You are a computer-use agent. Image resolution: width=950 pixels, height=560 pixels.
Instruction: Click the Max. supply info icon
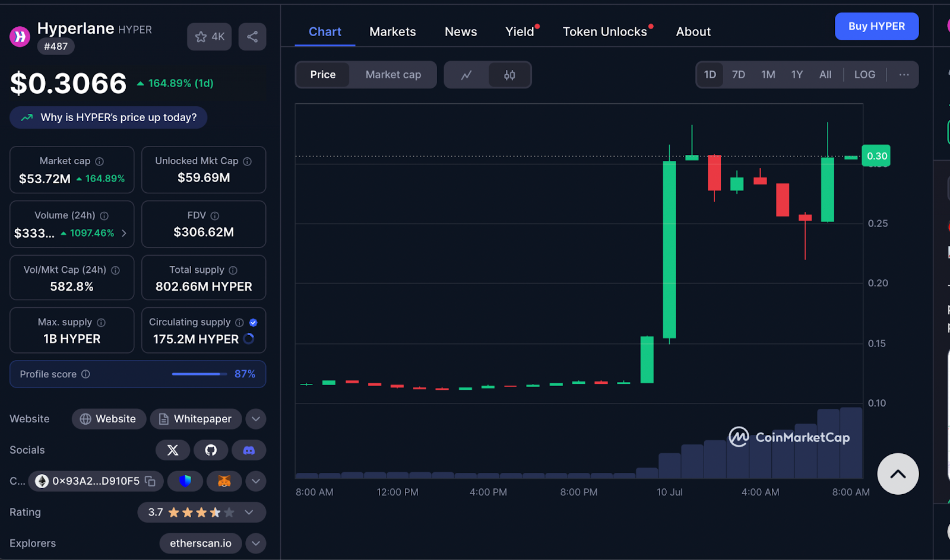[x=102, y=323]
